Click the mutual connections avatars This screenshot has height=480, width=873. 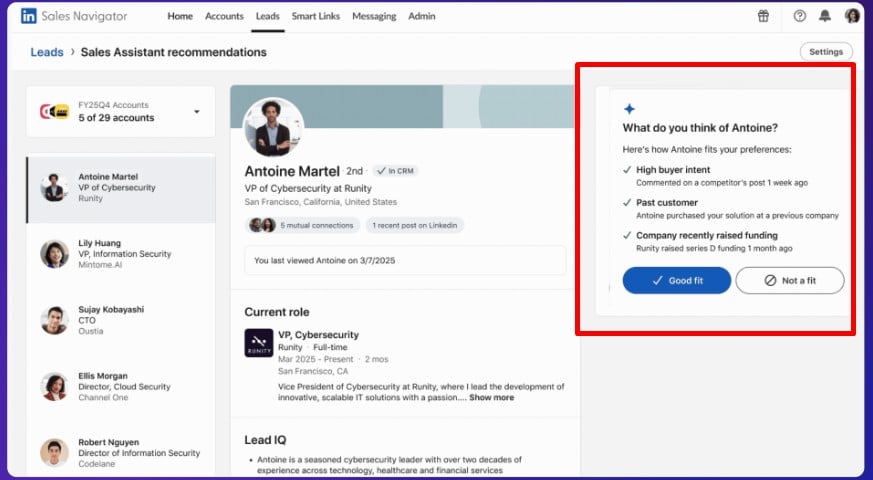[x=262, y=225]
